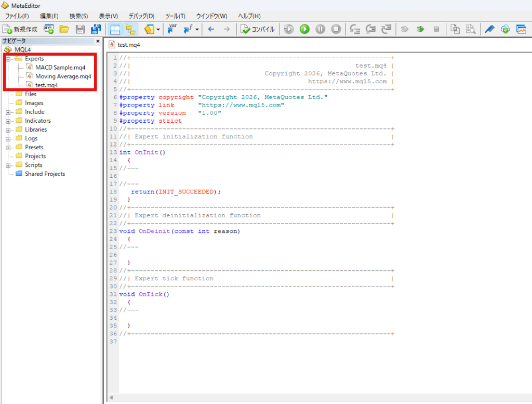The image size is (532, 404).
Task: Select the MQL4 root node
Action: pos(22,49)
